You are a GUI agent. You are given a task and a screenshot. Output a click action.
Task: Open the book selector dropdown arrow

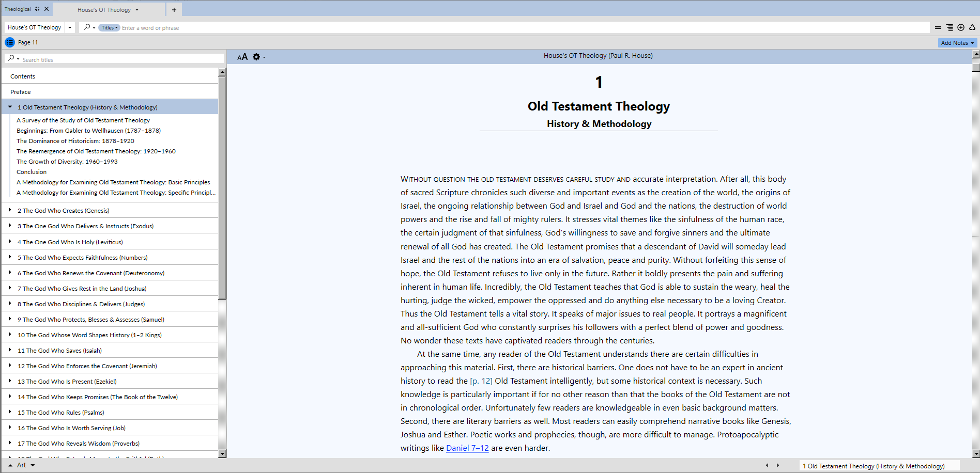[x=70, y=27]
